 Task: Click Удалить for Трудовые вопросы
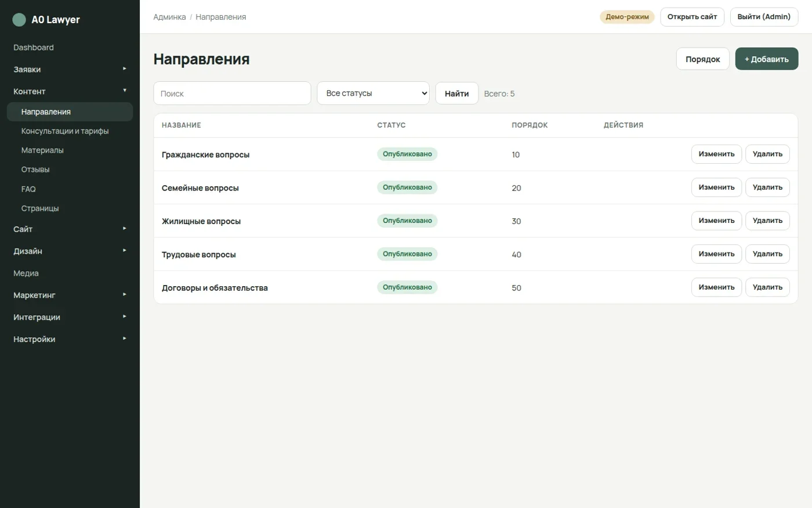767,254
